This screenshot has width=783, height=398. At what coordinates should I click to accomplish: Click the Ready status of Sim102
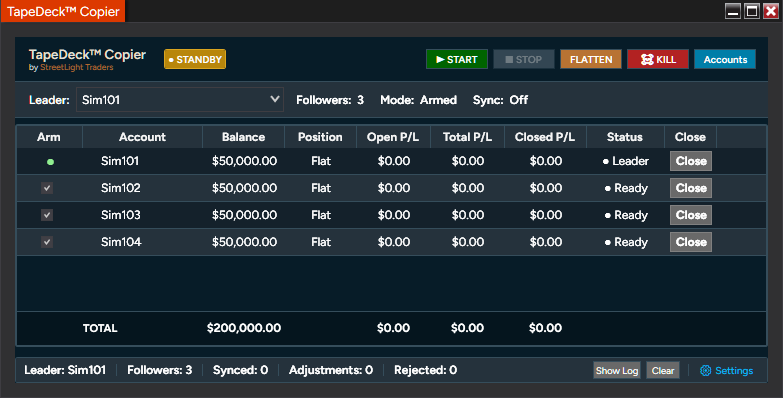[626, 188]
